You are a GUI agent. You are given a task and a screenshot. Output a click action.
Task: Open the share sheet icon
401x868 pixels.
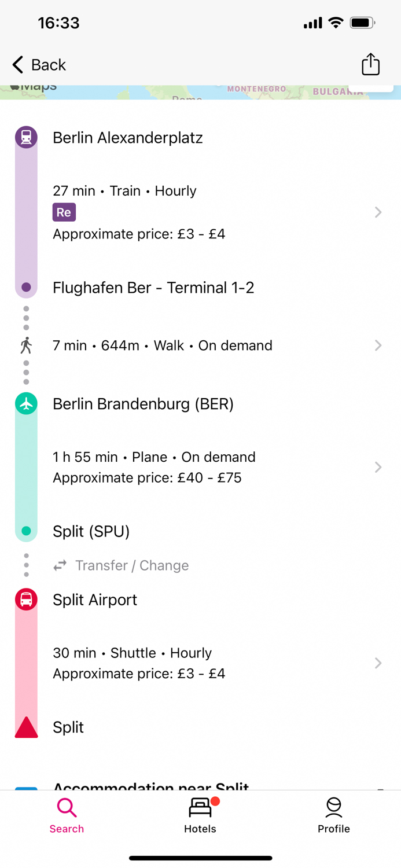coord(370,65)
